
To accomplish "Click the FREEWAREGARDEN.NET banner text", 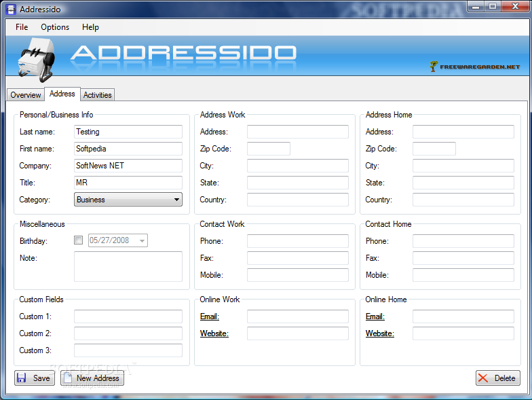I will tap(480, 67).
